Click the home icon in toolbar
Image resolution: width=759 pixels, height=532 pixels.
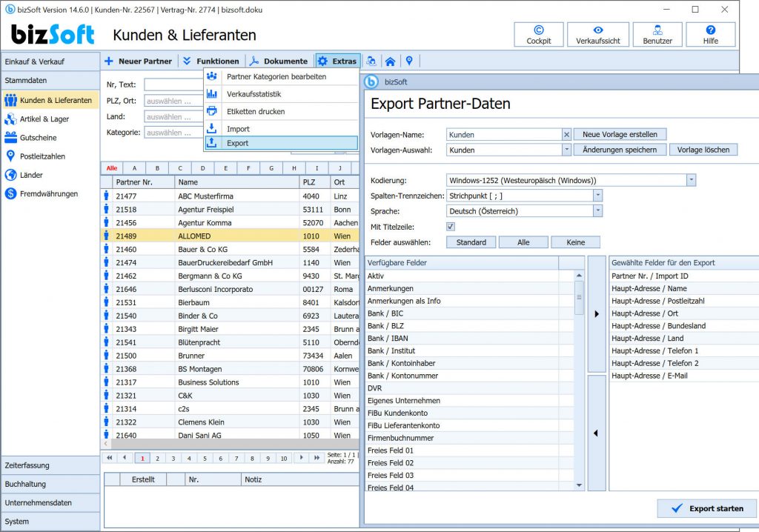(x=390, y=61)
